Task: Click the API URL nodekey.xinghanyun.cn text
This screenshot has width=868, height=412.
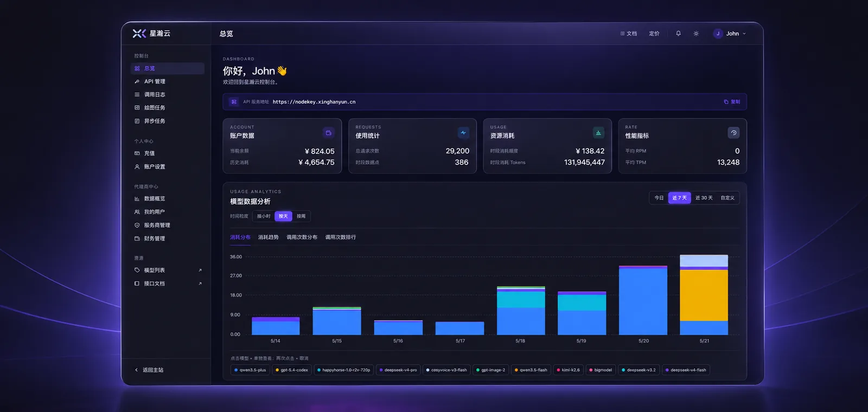Action: 314,102
